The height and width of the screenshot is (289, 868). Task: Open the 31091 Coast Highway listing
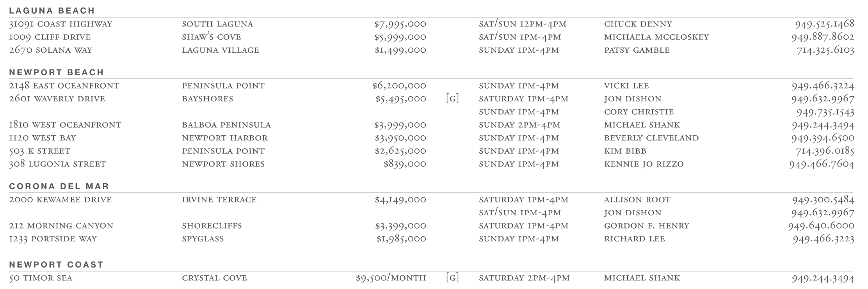[x=60, y=24]
